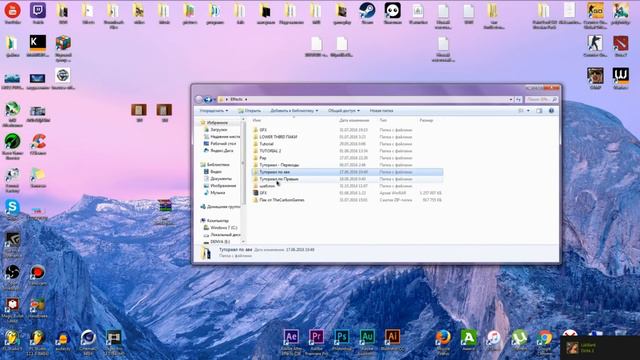The image size is (640, 360).
Task: Go back in Explorer window
Action: (199, 99)
